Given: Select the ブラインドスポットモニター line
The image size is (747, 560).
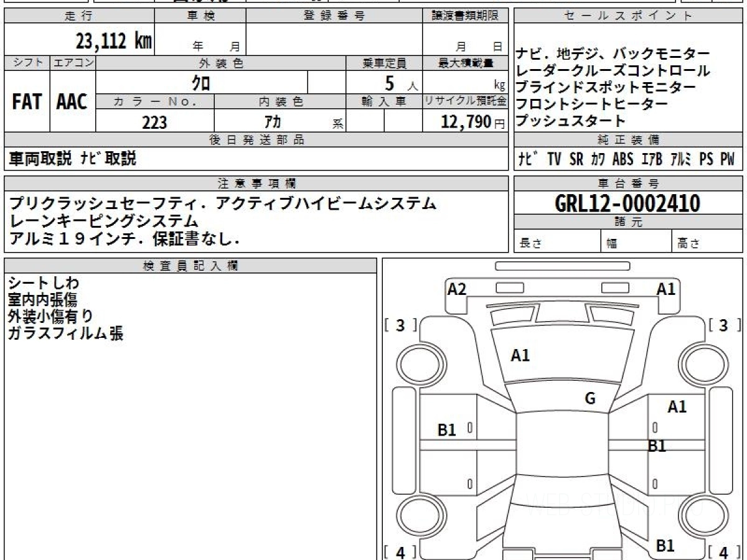Looking at the screenshot, I should [x=606, y=88].
